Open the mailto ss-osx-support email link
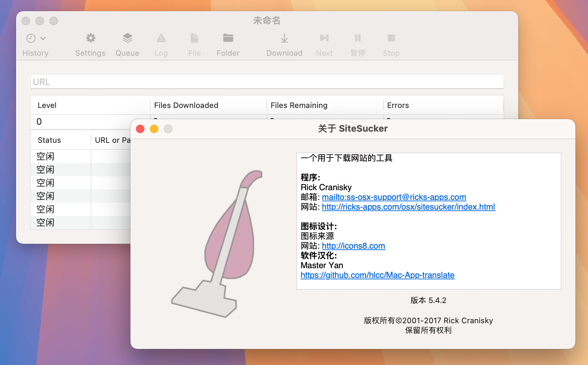This screenshot has width=588, height=365. (394, 197)
